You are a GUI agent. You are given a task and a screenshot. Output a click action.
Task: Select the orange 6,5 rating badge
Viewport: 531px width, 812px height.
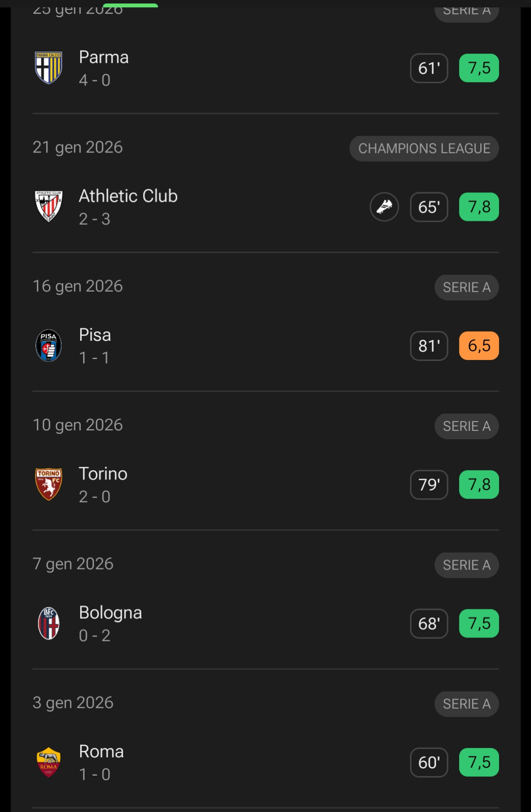pyautogui.click(x=479, y=346)
